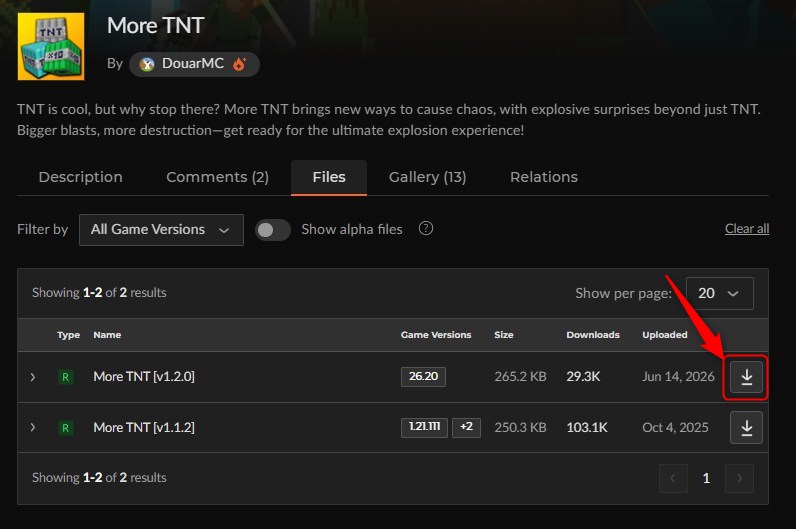This screenshot has height=529, width=796.
Task: Click the Downloads column header
Action: 593,335
